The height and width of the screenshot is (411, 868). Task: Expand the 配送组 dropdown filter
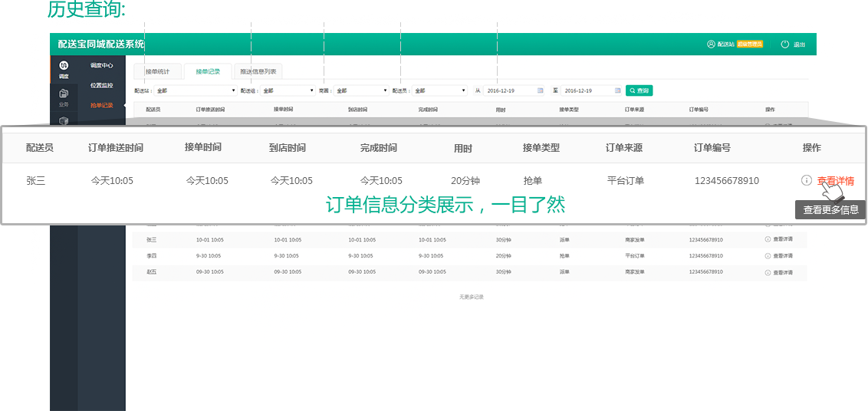[288, 90]
